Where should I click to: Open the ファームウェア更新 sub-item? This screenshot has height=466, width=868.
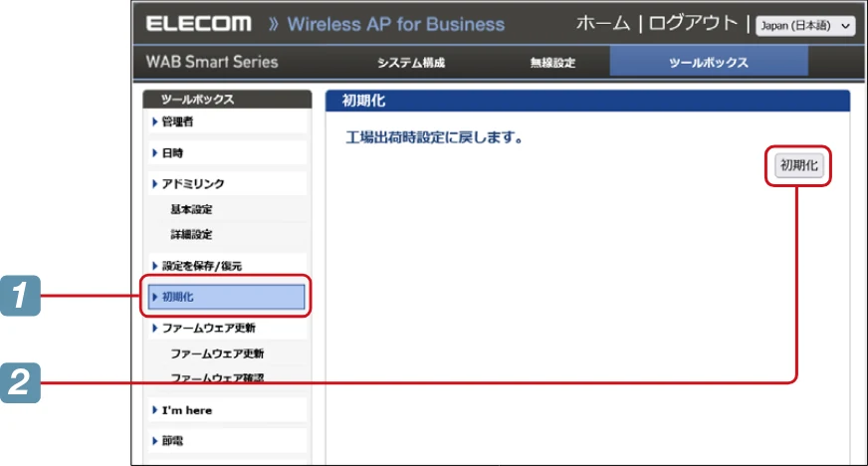217,353
